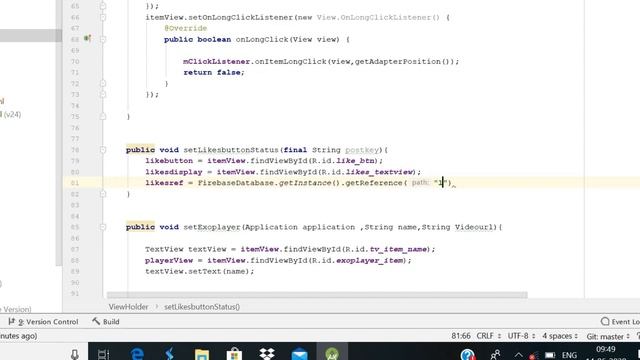Click the volume icon in the system tray
The width and height of the screenshot is (640, 360).
(533, 356)
